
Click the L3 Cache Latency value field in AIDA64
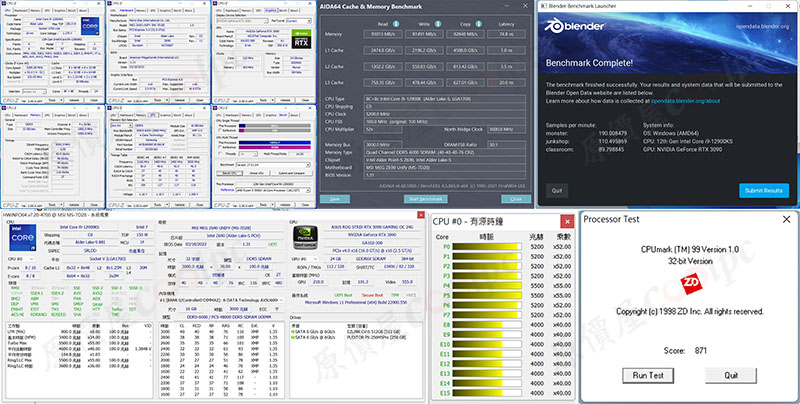point(507,83)
